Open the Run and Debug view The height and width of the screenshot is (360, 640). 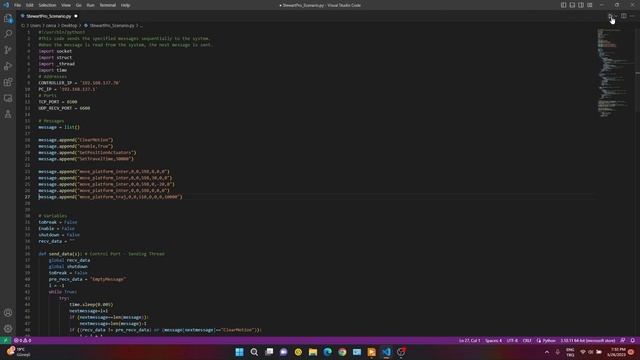8,66
